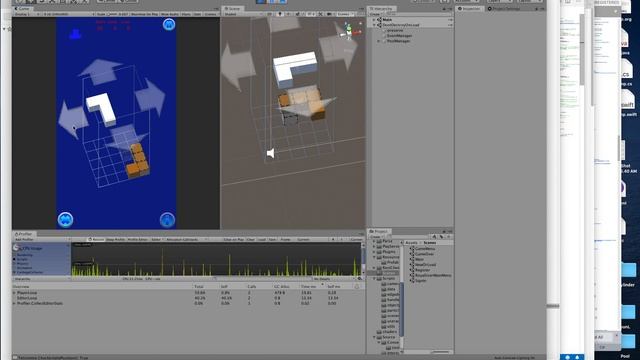Screen dimensions: 640x360
Task: Select the PoolManager object in Hierarchy
Action: pyautogui.click(x=398, y=41)
